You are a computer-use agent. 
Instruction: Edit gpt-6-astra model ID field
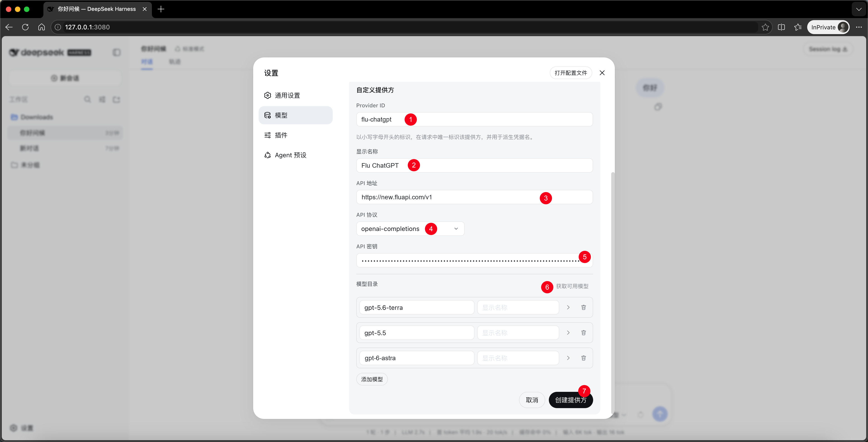pyautogui.click(x=417, y=358)
